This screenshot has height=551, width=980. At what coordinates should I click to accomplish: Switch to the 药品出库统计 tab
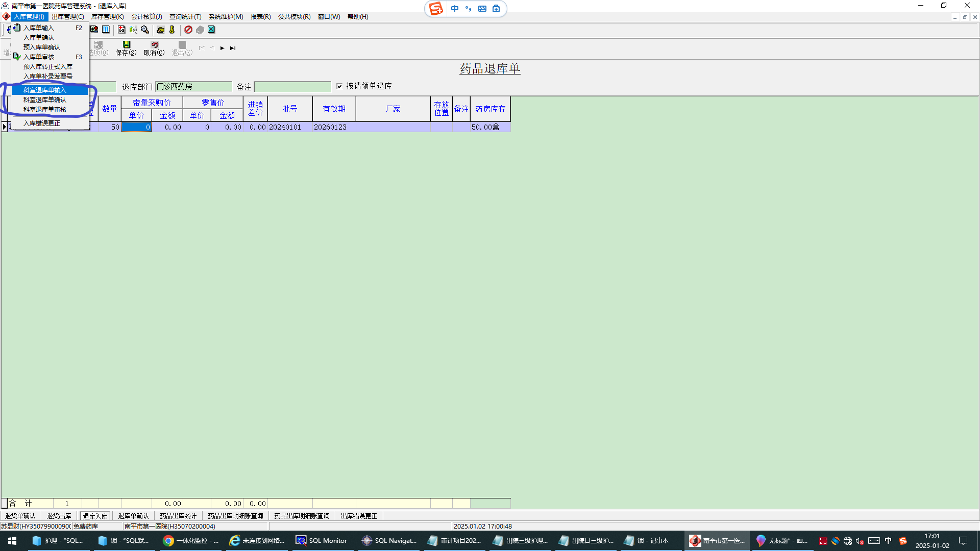(x=178, y=516)
